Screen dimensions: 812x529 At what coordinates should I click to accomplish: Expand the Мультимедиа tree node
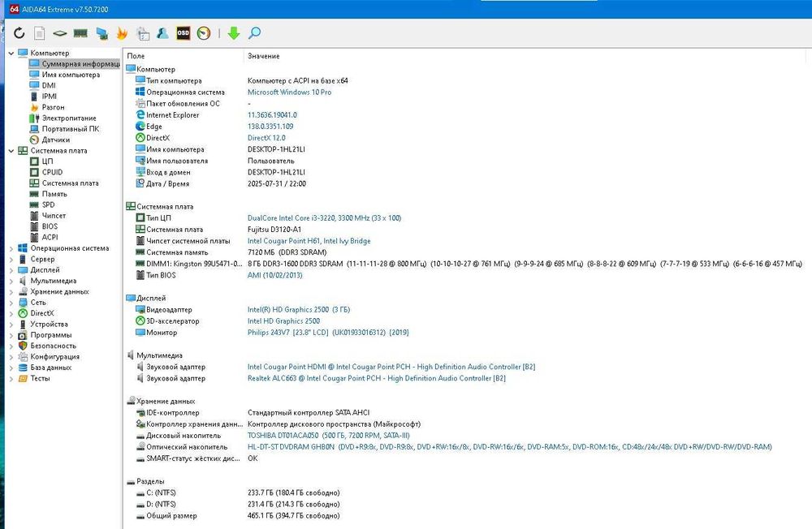click(11, 281)
